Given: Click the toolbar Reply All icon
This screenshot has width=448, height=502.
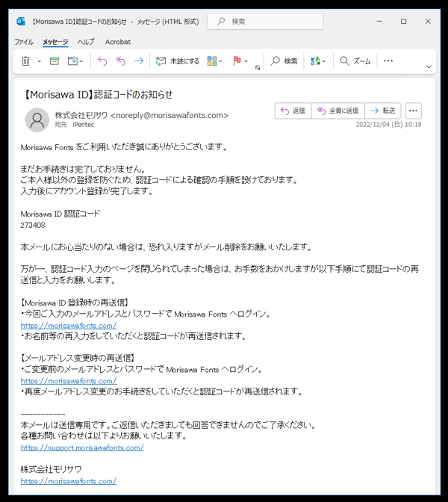Looking at the screenshot, I should click(120, 61).
